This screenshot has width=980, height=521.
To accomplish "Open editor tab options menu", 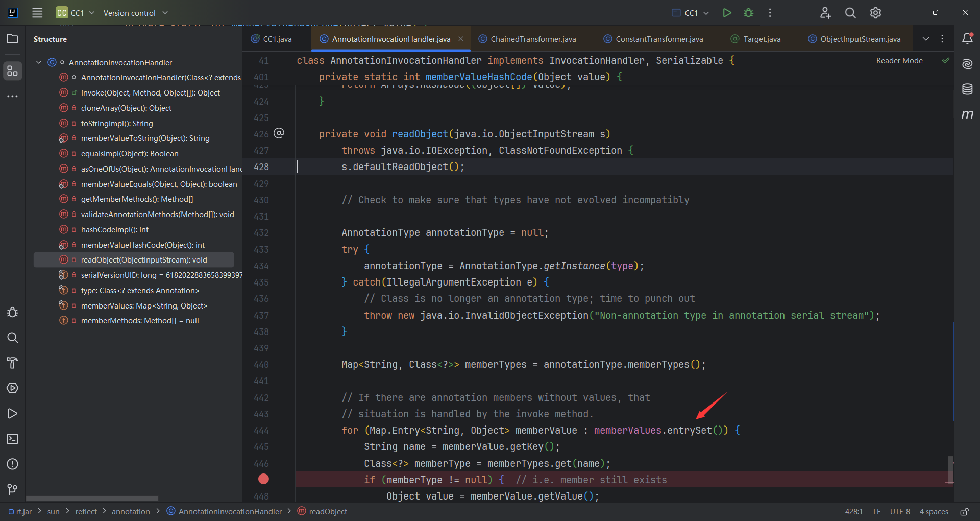I will point(942,39).
